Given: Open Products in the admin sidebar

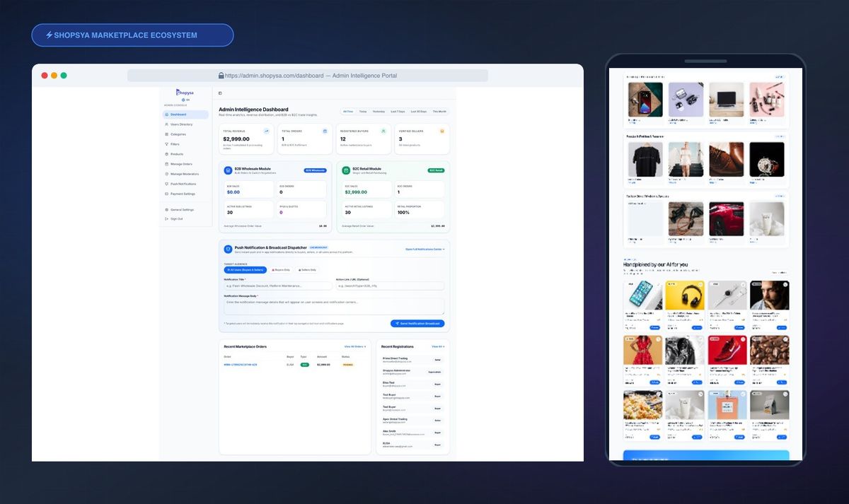Looking at the screenshot, I should (x=185, y=154).
